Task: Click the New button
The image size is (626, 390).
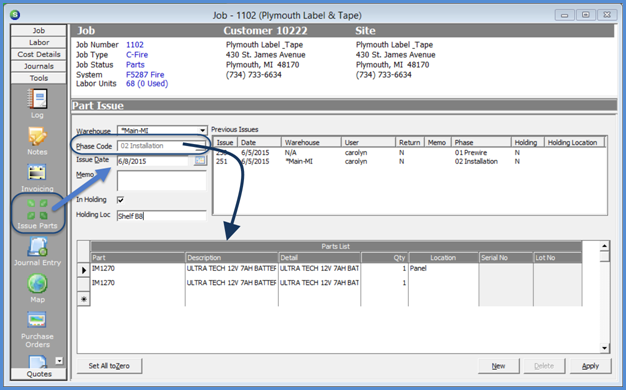Action: pos(498,366)
